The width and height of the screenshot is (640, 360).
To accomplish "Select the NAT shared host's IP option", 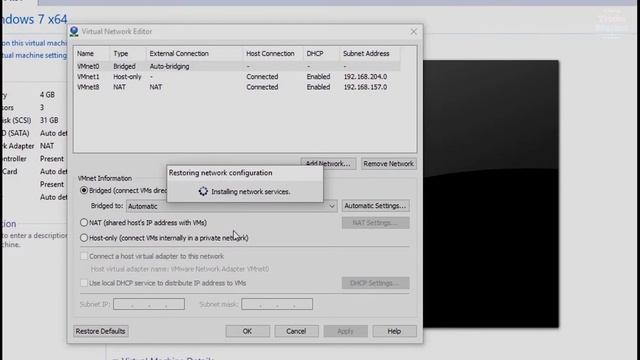I will pyautogui.click(x=84, y=222).
